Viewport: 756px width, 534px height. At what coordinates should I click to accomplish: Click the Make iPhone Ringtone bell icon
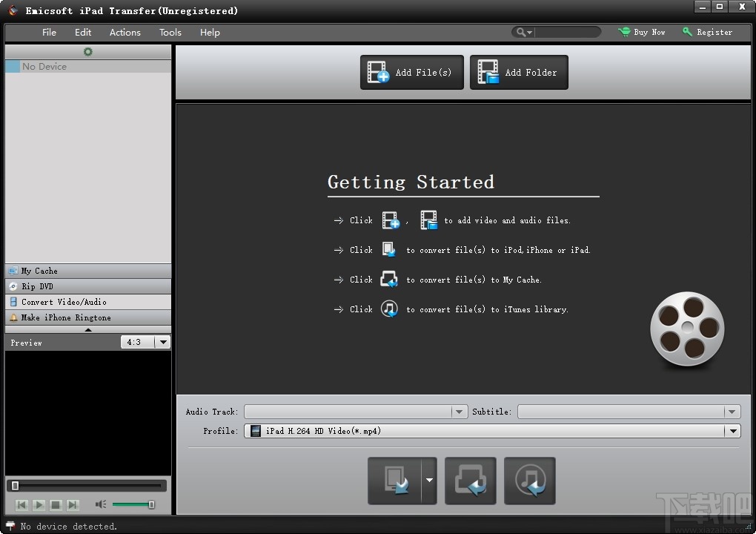(x=13, y=317)
